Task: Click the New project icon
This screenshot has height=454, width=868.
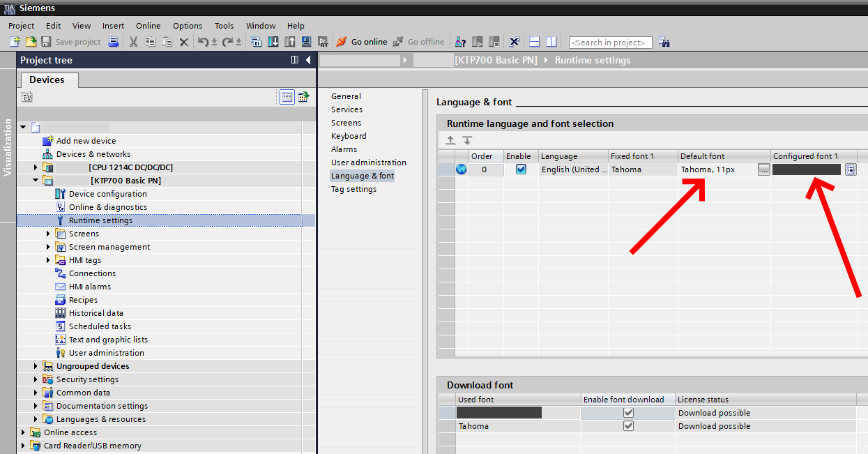Action: coord(15,42)
